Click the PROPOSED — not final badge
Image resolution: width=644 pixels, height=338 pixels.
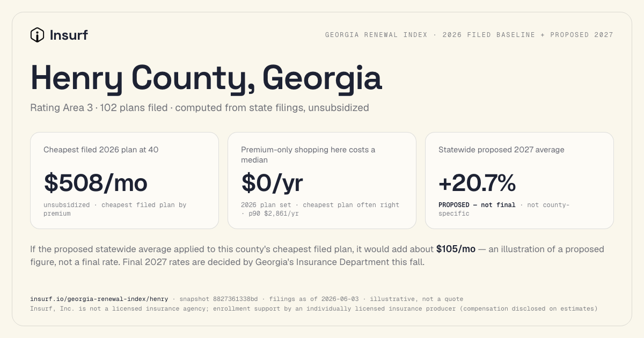click(477, 205)
